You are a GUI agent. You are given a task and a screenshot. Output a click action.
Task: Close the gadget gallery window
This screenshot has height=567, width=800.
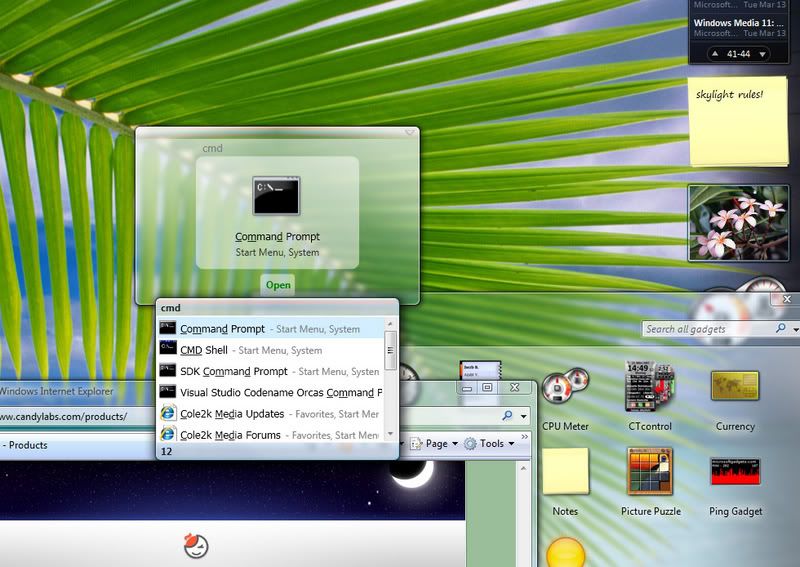tap(786, 299)
